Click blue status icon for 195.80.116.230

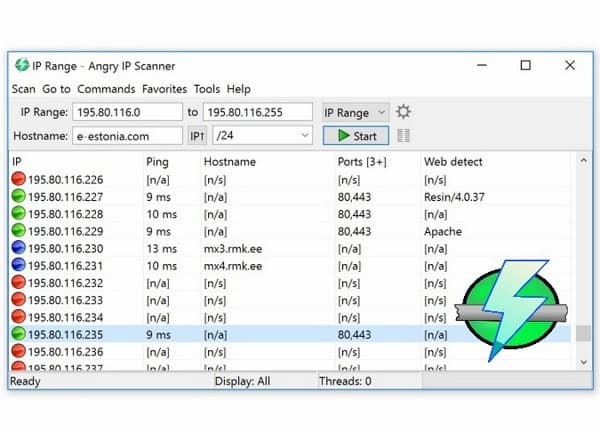[18, 247]
